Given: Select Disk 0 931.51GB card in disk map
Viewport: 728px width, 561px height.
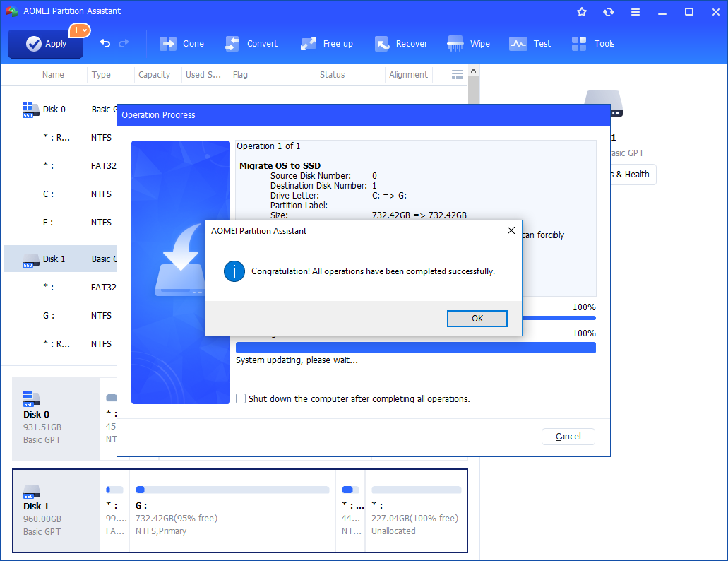Looking at the screenshot, I should [x=56, y=418].
